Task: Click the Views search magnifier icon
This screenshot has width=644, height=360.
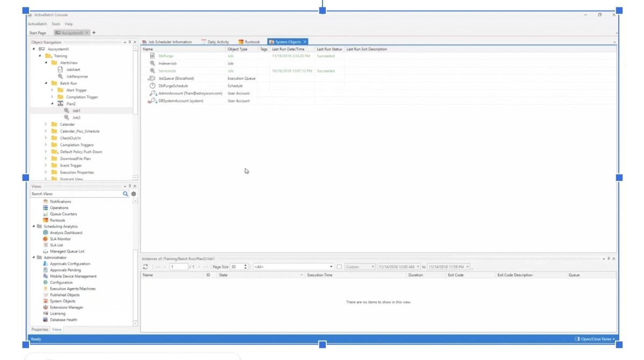Action: [126, 194]
